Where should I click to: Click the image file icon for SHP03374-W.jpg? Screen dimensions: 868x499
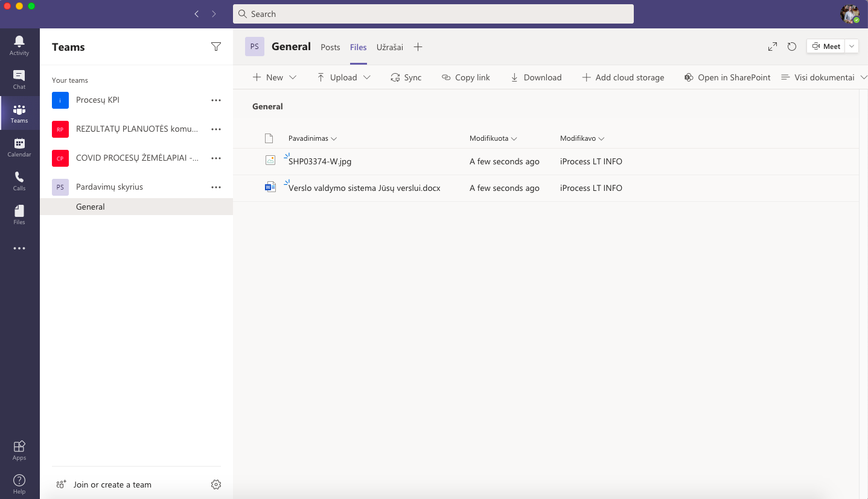pyautogui.click(x=270, y=161)
